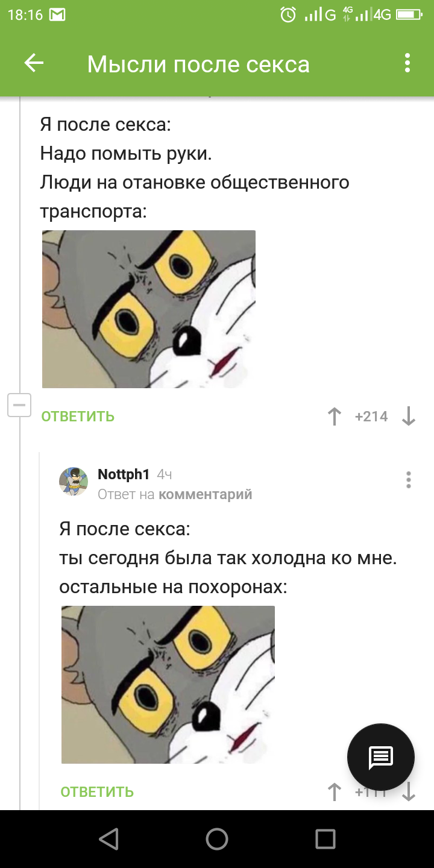Tap the back arrow in the header
The height and width of the screenshot is (868, 434).
(x=34, y=63)
